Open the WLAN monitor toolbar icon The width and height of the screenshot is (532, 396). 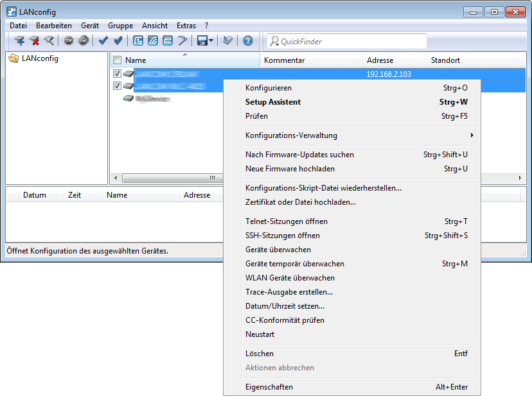[x=153, y=41]
